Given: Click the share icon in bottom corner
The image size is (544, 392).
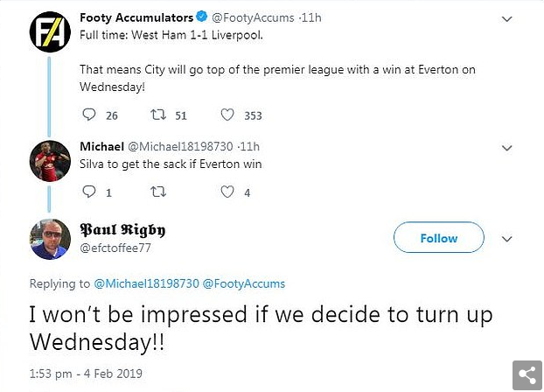Looking at the screenshot, I should click(526, 374).
